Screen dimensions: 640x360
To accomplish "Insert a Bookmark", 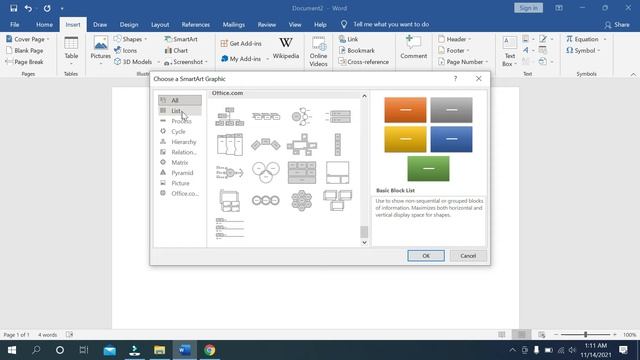I will [357, 51].
